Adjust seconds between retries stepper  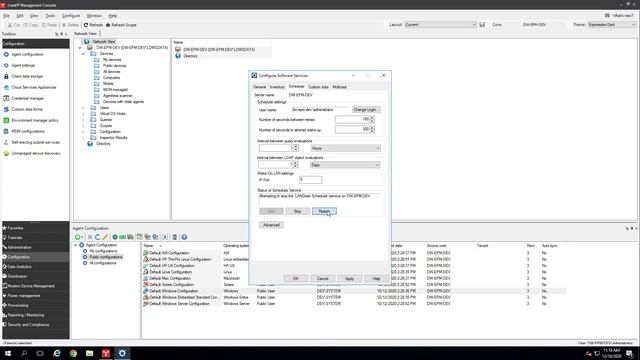372,120
